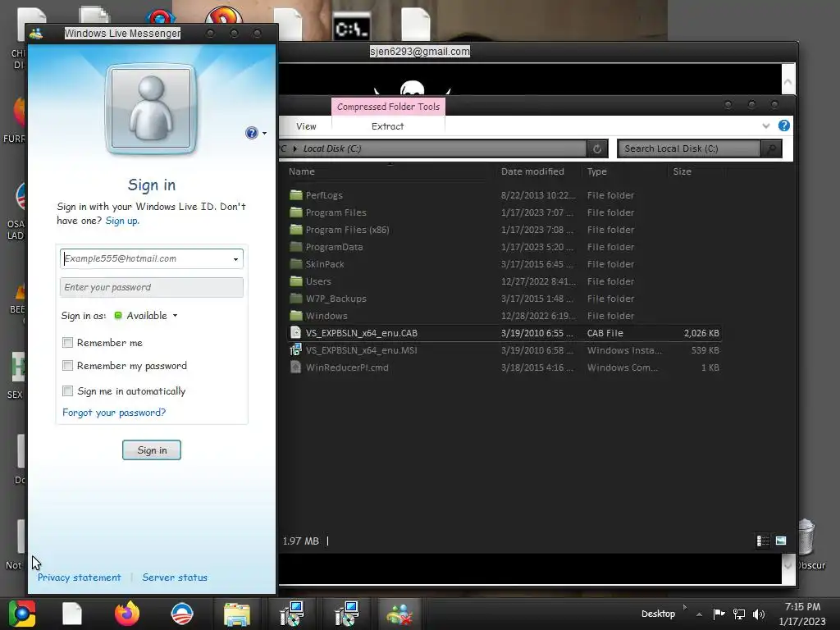Open the Sign up link

(x=122, y=221)
